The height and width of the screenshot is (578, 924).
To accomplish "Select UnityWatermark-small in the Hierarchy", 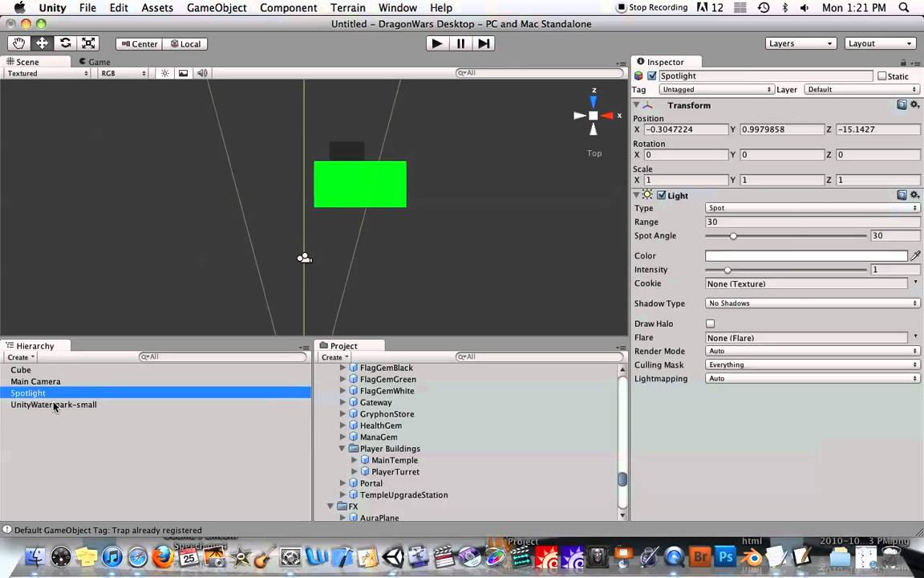I will tap(53, 405).
